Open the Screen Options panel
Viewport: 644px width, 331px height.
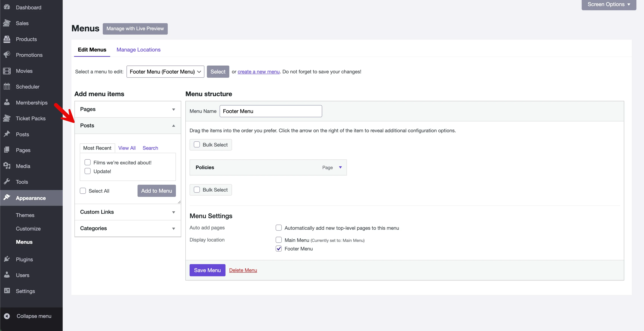point(609,5)
